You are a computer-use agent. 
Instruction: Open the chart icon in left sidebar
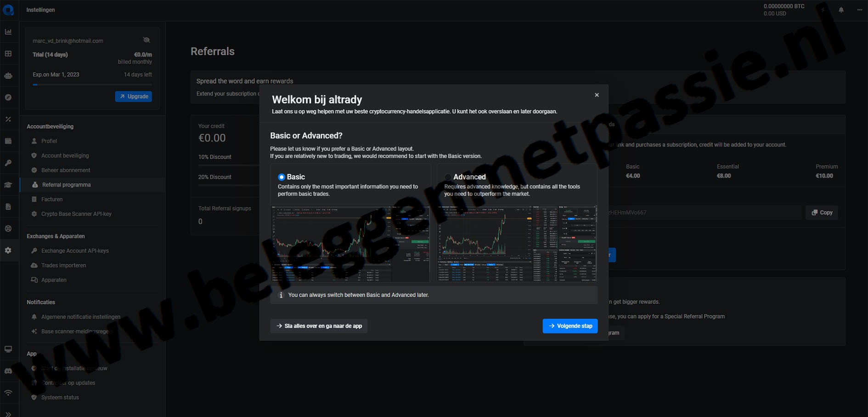[8, 32]
